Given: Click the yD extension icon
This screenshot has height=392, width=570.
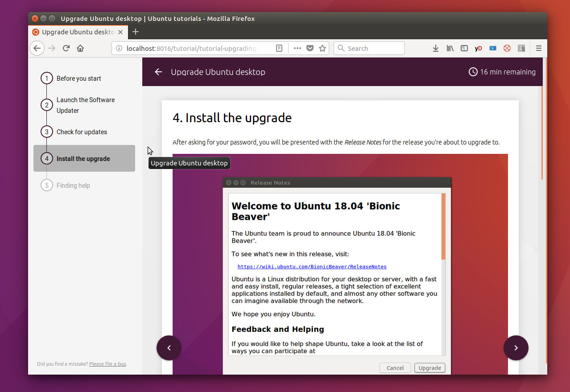Looking at the screenshot, I should coord(479,48).
